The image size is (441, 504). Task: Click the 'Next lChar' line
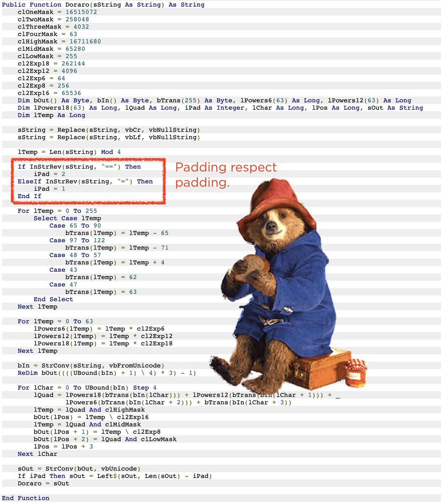(x=37, y=454)
